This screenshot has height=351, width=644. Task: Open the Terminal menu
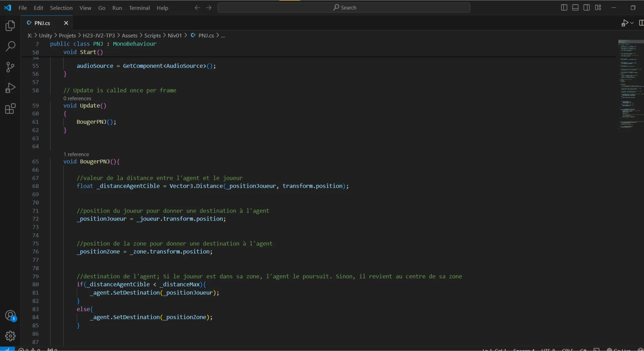(139, 8)
